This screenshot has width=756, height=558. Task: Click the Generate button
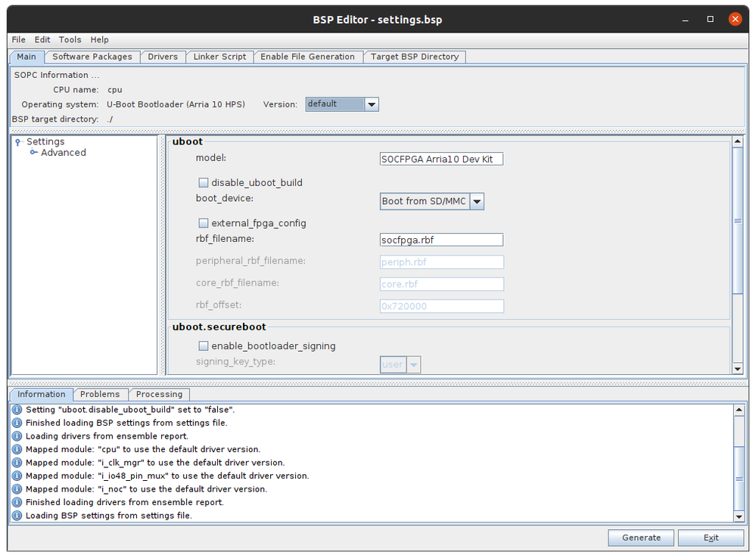tap(641, 538)
